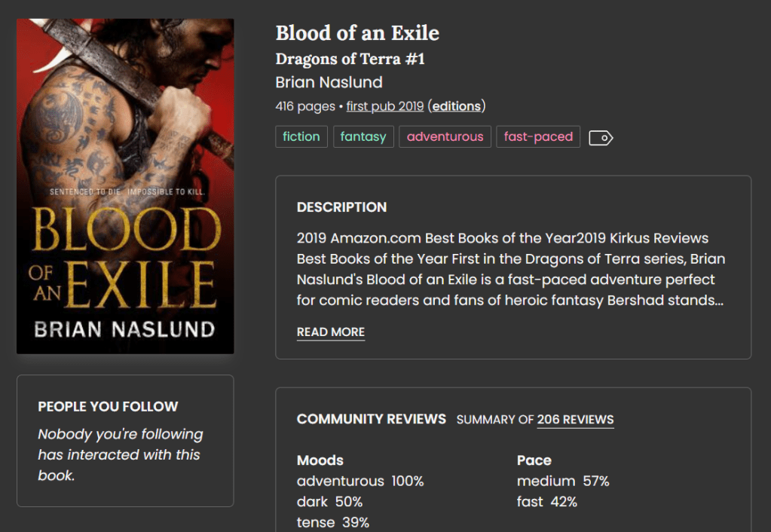Click the tag label icon beside fast-paced
771x532 pixels.
(x=601, y=138)
